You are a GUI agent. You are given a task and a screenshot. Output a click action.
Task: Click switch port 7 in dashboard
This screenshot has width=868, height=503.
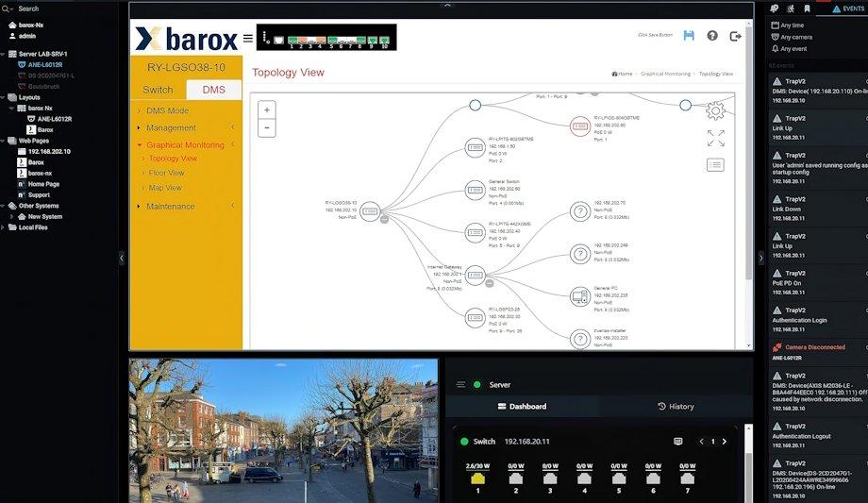(688, 478)
